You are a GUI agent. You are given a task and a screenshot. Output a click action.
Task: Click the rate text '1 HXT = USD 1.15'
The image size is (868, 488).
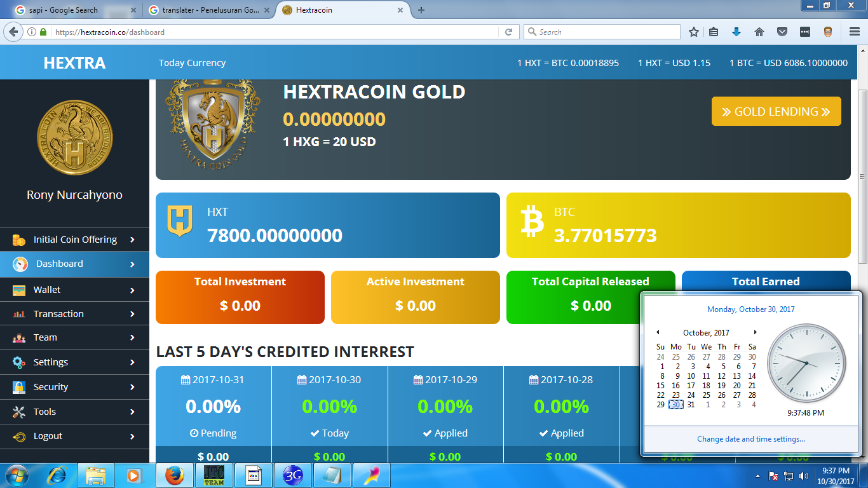point(674,63)
